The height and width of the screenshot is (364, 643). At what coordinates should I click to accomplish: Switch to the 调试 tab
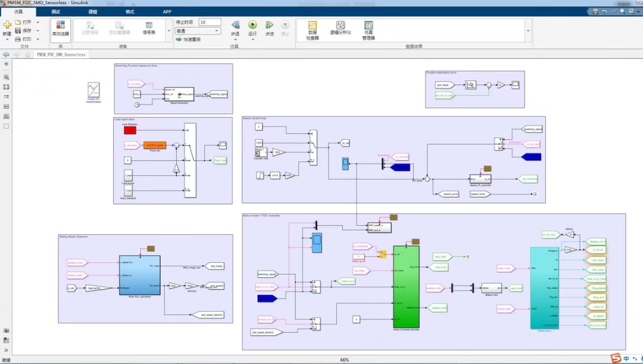56,12
